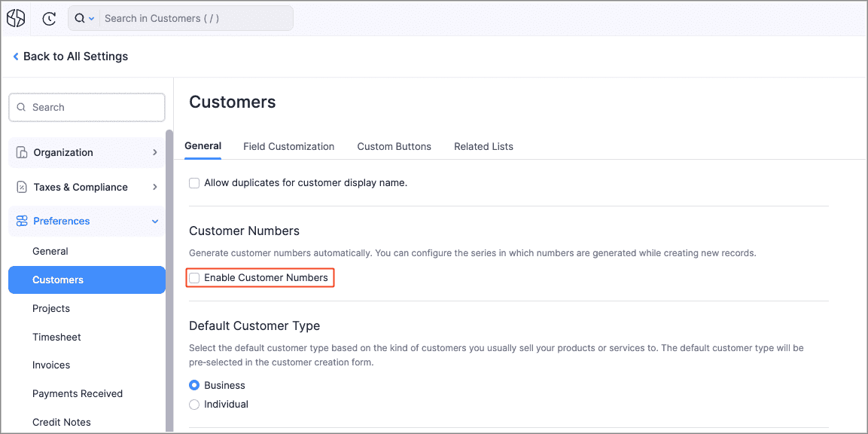Select the Individual customer type
The height and width of the screenshot is (434, 868).
(194, 405)
